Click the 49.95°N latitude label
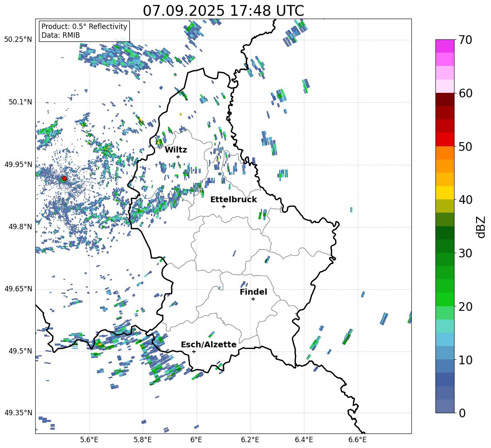The height and width of the screenshot is (448, 491). point(18,165)
